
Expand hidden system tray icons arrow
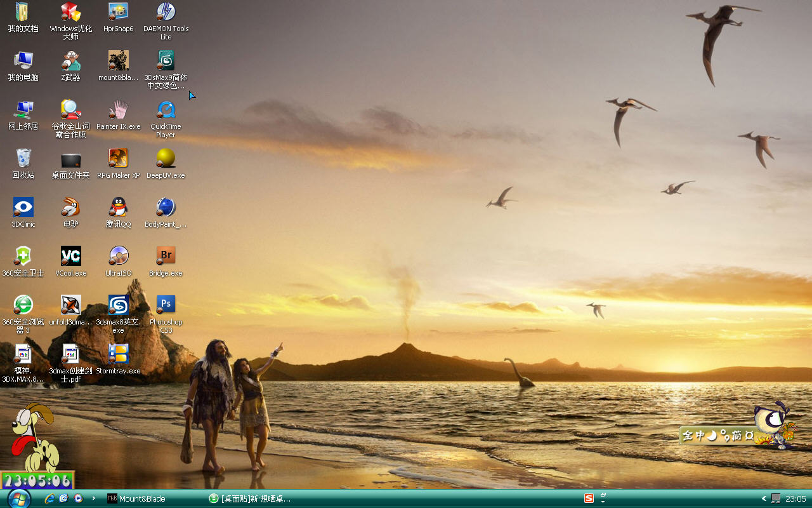764,498
